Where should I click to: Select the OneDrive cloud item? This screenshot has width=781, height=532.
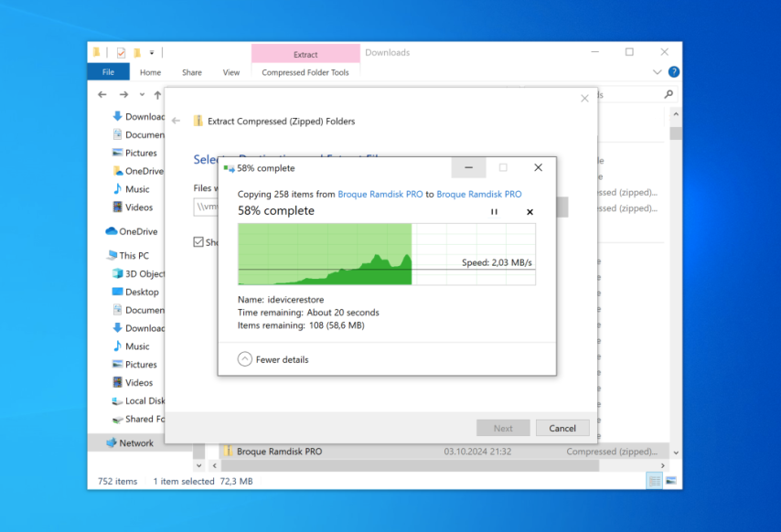[x=132, y=231]
